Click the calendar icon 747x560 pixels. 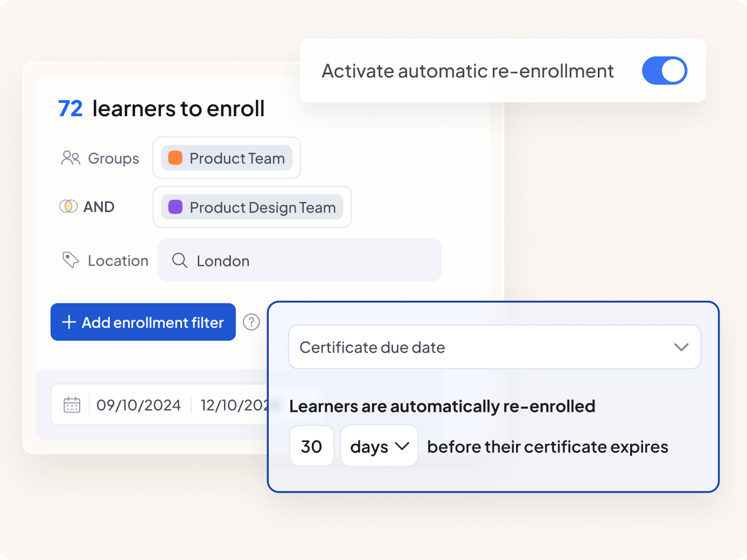pos(72,405)
